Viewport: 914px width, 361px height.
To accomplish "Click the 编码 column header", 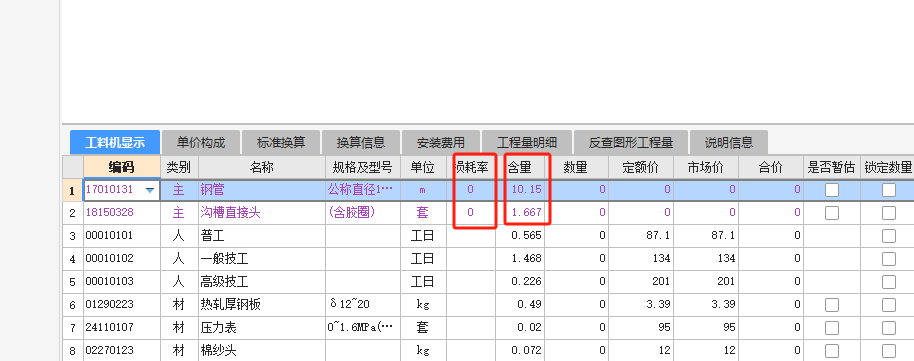I will 122,167.
